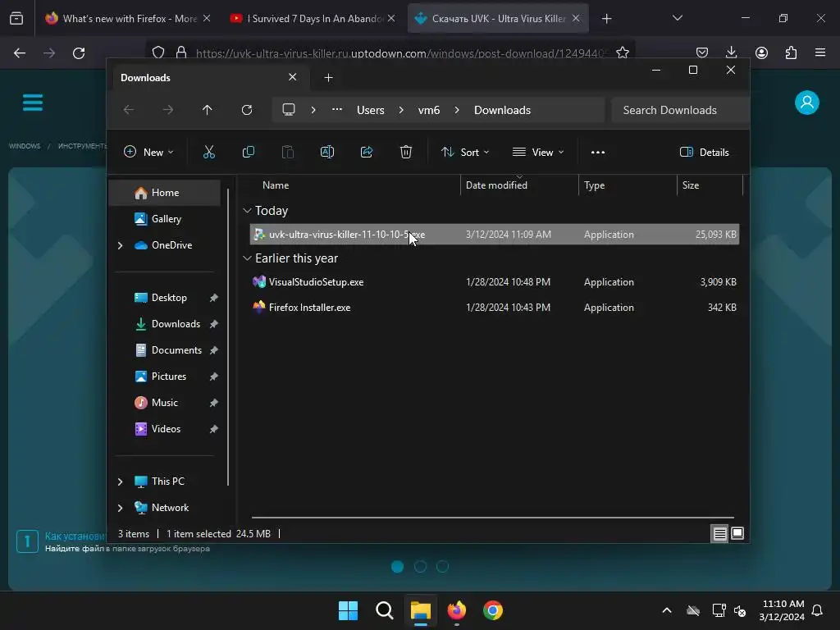Select Home in navigation pane

[x=164, y=193]
